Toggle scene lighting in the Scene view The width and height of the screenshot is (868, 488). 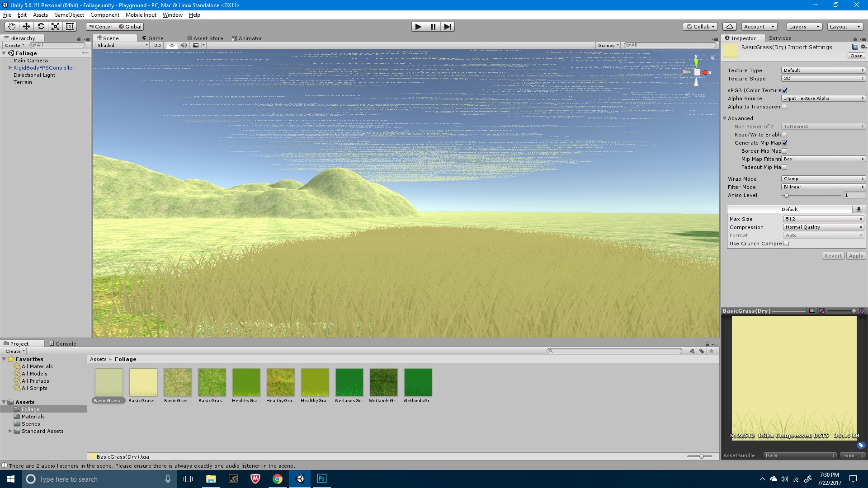pos(171,45)
